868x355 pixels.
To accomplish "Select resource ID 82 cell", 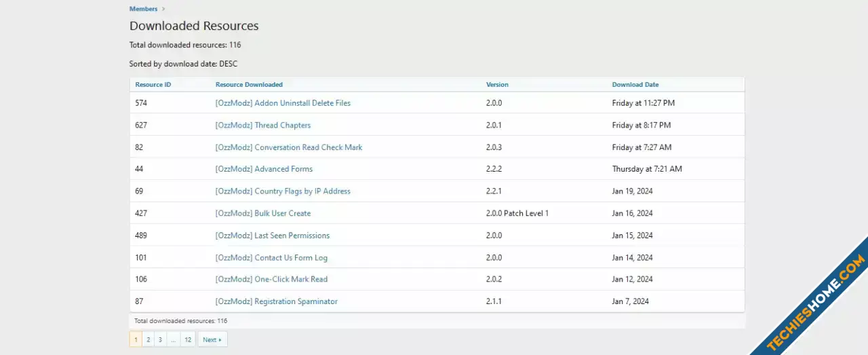I will click(139, 147).
